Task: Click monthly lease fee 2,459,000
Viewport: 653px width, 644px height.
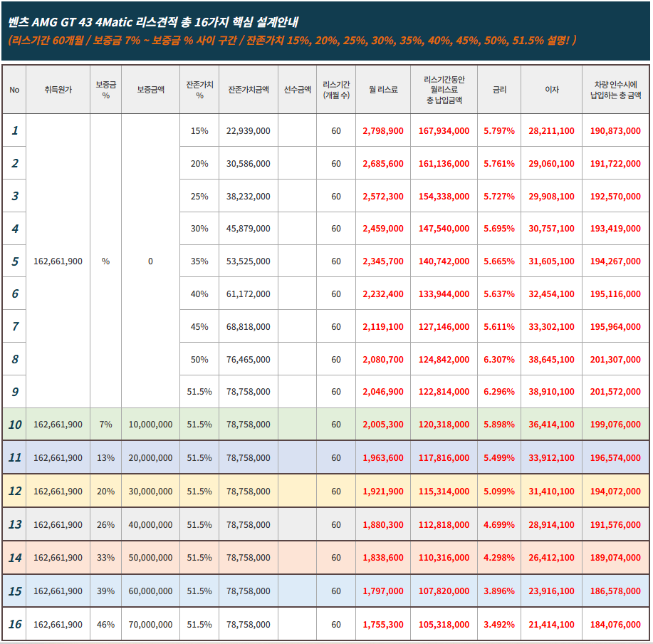Action: coord(383,228)
